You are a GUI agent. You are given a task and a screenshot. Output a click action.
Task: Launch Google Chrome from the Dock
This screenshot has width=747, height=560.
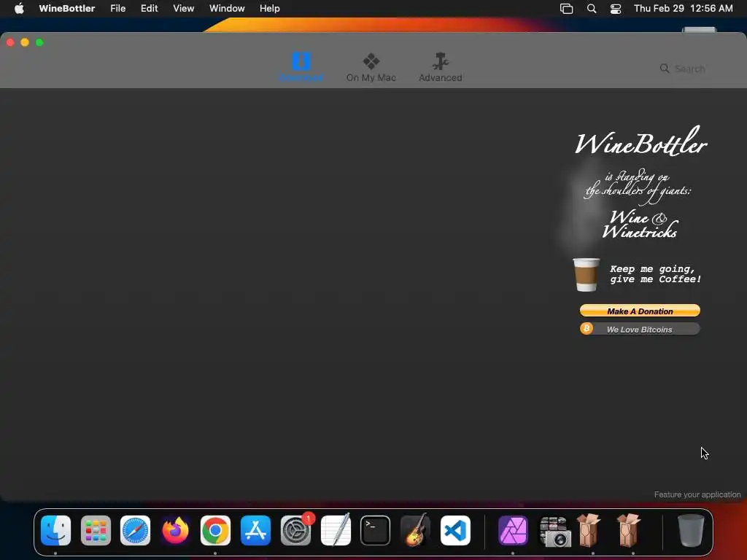tap(215, 531)
